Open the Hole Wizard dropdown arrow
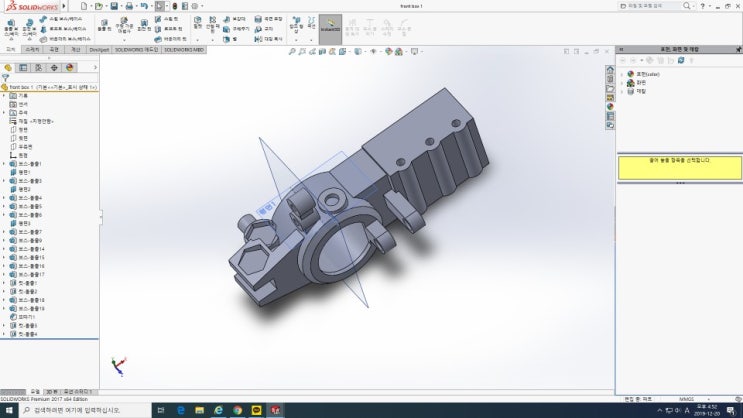This screenshot has height=418, width=743. [x=124, y=40]
